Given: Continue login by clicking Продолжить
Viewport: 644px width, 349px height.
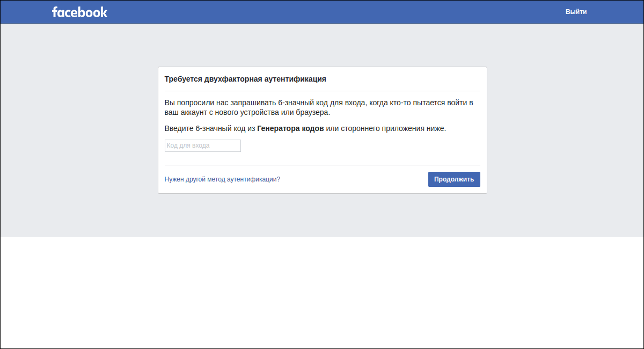Looking at the screenshot, I should [x=454, y=179].
